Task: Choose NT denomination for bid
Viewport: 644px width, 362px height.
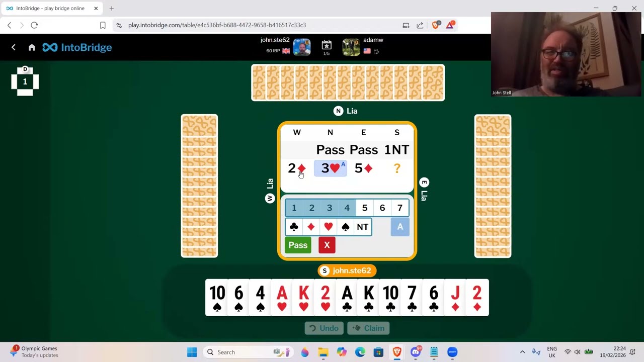Action: pyautogui.click(x=363, y=227)
